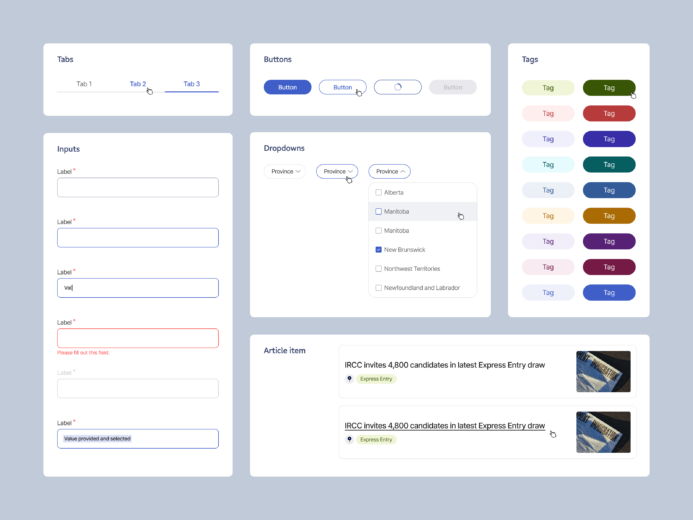Check the Alberta checkbox

378,192
